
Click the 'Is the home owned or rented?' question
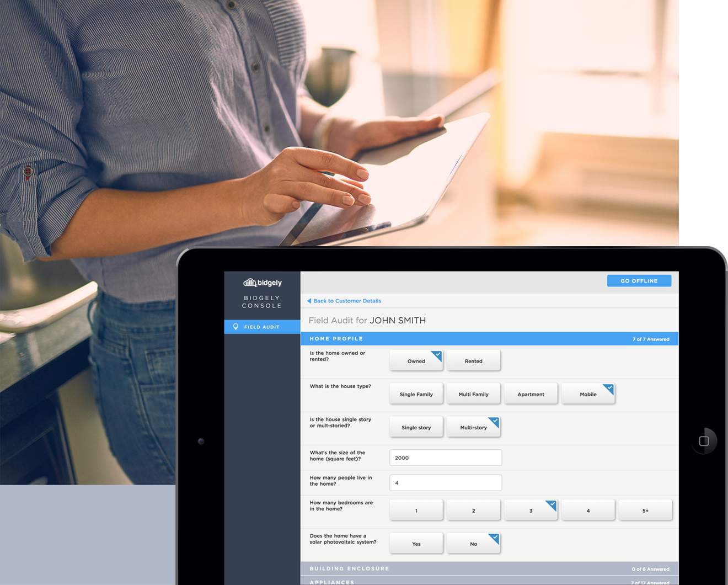[x=338, y=356]
